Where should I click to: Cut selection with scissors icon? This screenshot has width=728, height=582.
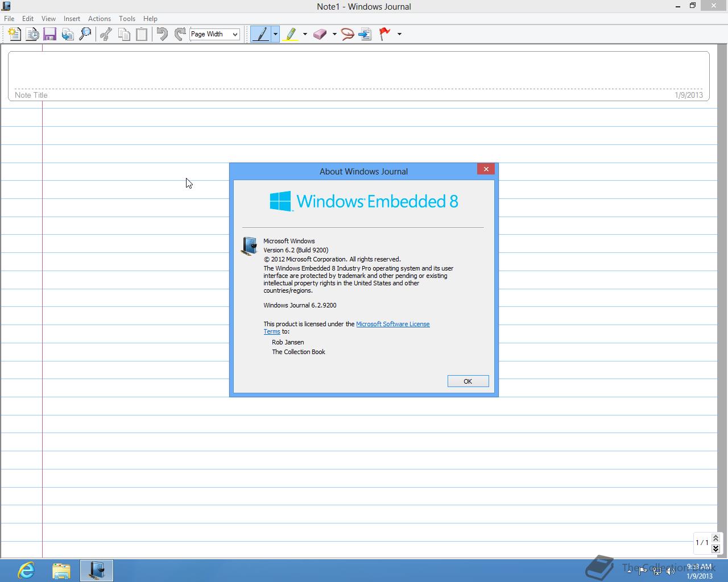click(x=106, y=34)
